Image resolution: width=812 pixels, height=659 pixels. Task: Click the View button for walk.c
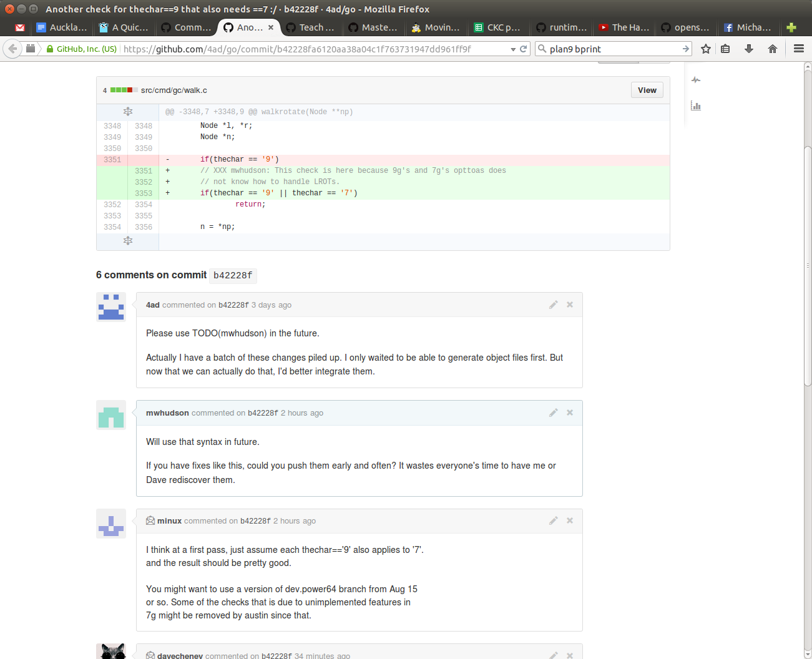pos(647,90)
